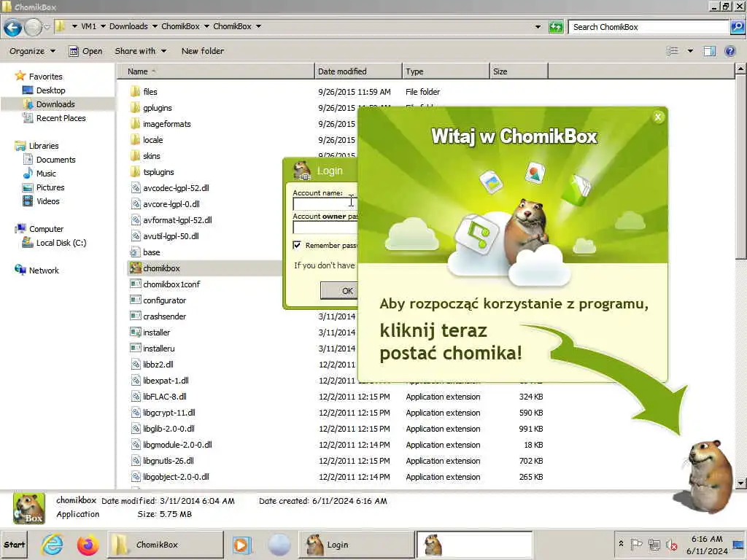
Task: Click the Account owner password field
Action: coord(325,227)
